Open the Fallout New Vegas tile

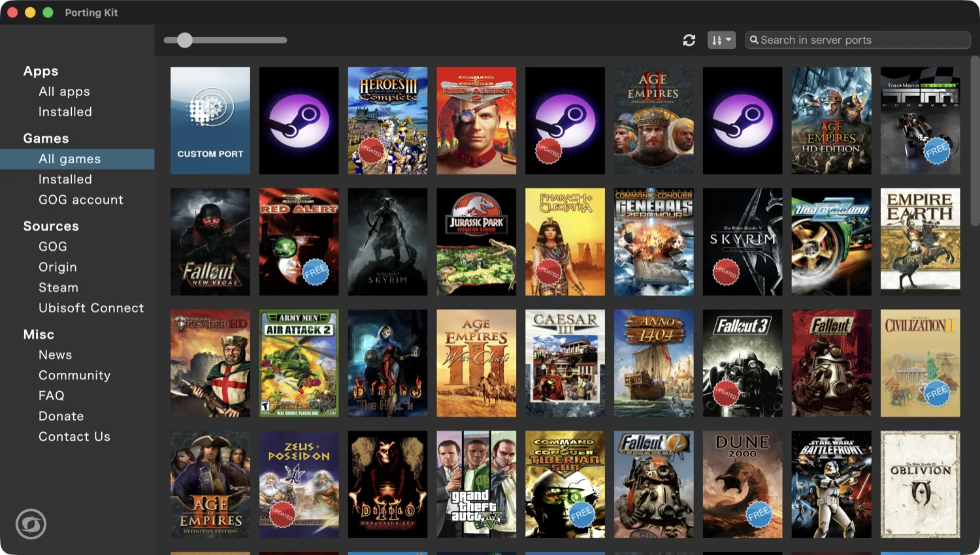(x=210, y=242)
